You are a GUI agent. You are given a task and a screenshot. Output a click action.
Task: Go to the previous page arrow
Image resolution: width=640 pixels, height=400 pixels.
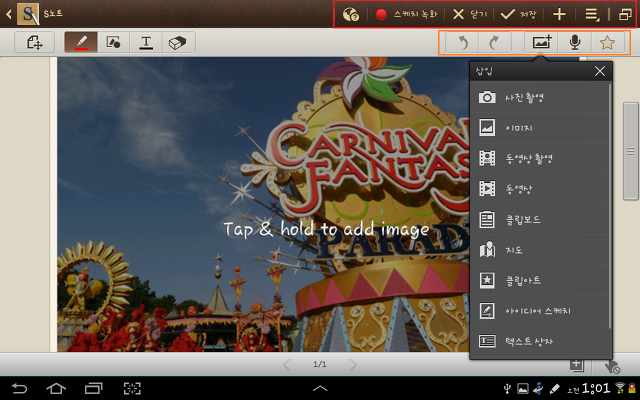(x=287, y=364)
